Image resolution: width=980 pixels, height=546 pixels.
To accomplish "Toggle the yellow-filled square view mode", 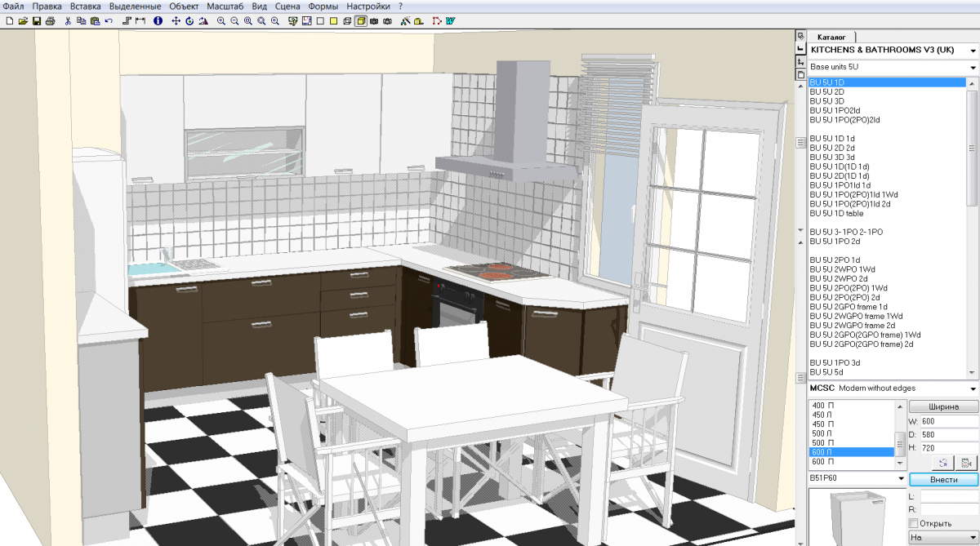I will pyautogui.click(x=334, y=20).
